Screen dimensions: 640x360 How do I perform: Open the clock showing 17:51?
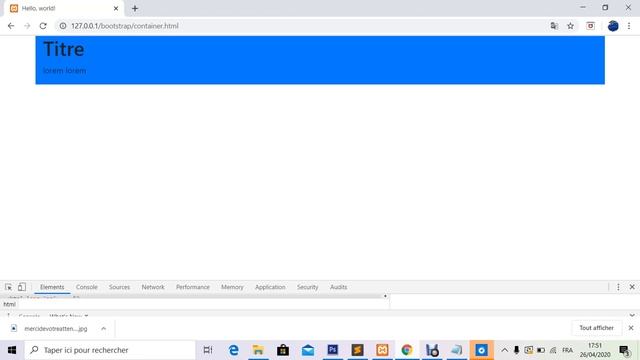click(x=595, y=350)
